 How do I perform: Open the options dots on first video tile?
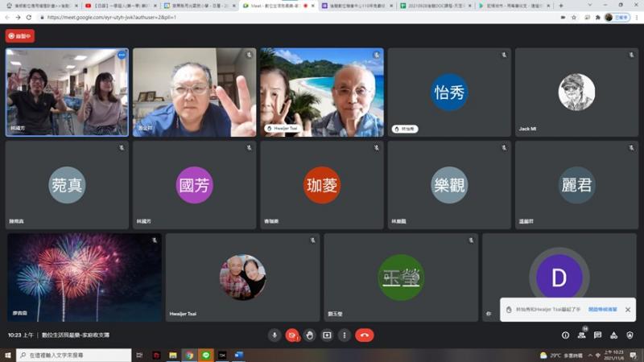[x=122, y=56]
